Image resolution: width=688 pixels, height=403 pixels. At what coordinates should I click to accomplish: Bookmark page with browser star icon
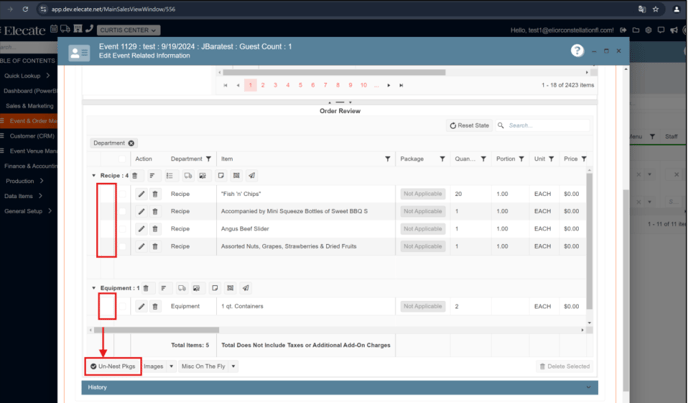point(656,9)
